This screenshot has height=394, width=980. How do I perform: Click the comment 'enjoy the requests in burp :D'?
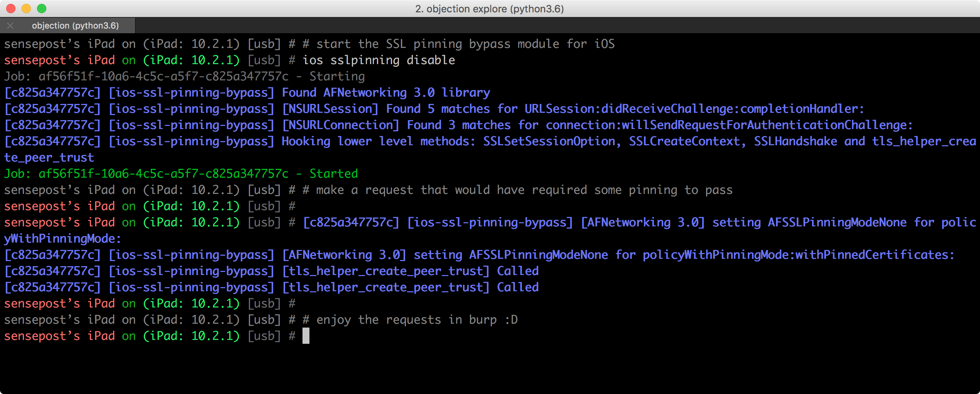pos(417,320)
